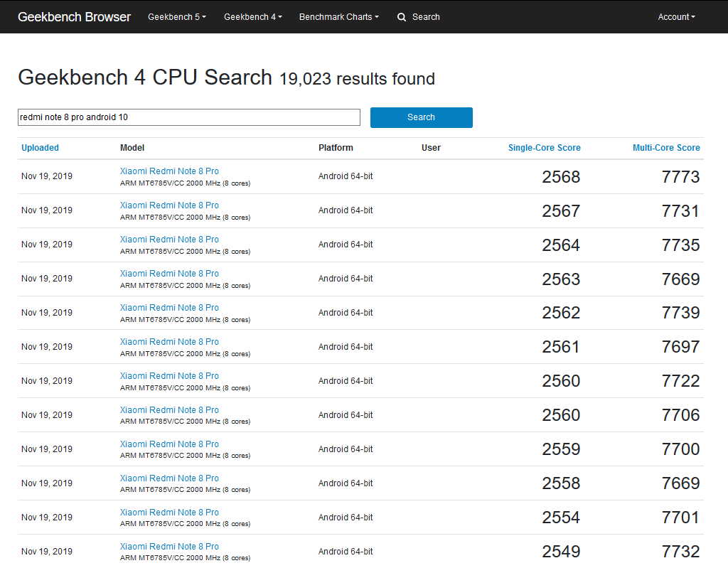
Task: Focus the search query input field
Action: coord(189,117)
